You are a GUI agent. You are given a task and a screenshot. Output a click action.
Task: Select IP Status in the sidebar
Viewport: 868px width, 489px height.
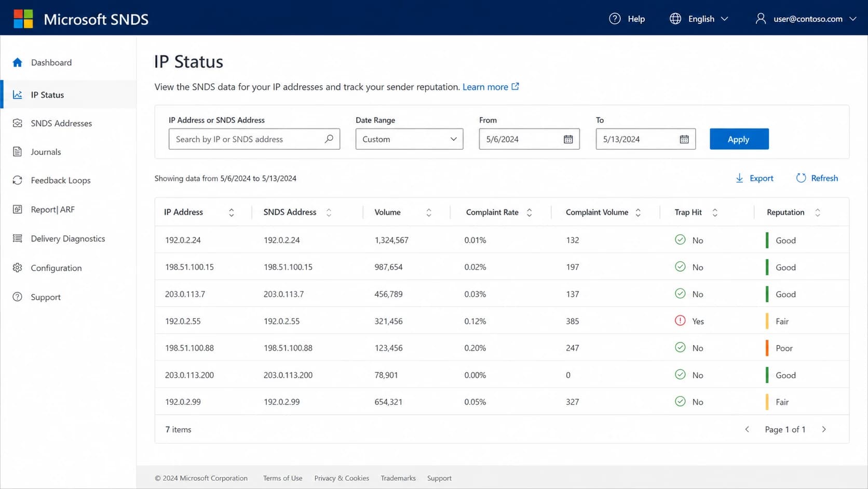click(x=69, y=95)
